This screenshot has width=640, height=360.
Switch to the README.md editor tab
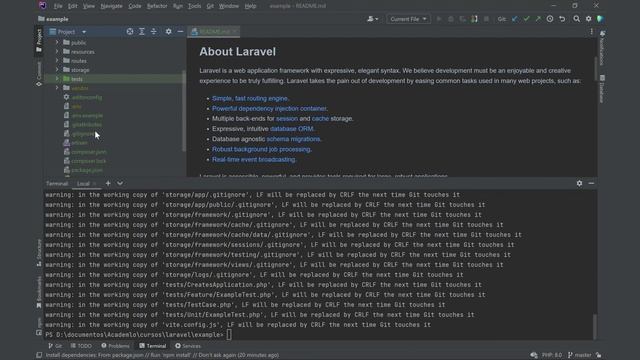[213, 32]
